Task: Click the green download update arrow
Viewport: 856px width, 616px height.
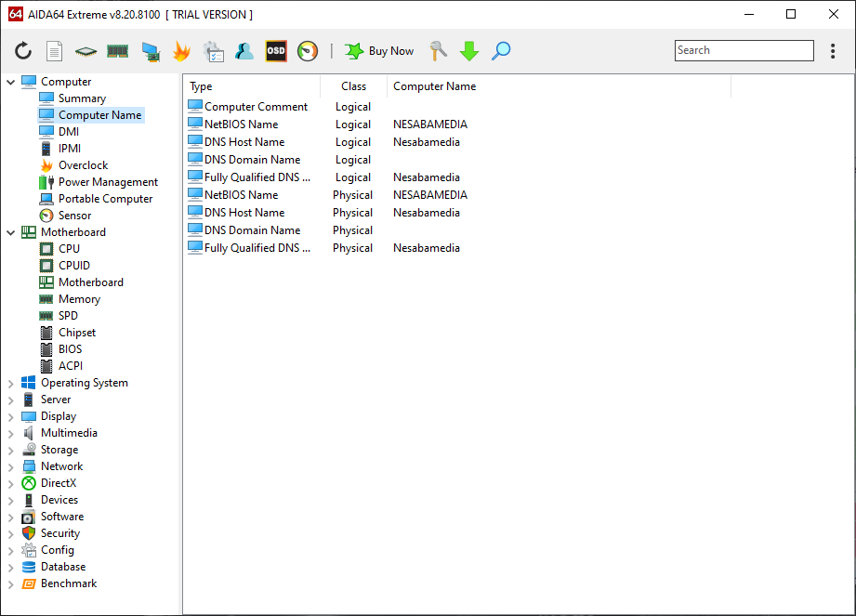Action: [469, 51]
